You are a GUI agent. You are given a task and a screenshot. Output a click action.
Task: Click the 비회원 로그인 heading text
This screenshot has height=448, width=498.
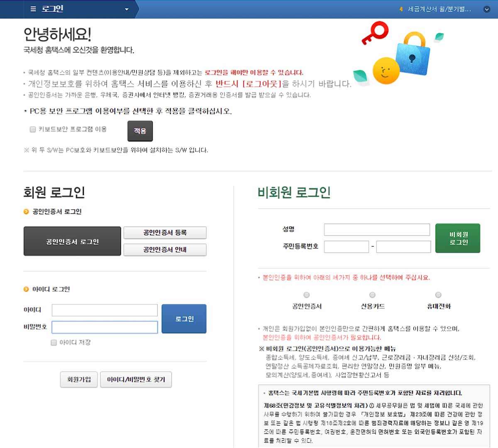pyautogui.click(x=294, y=192)
